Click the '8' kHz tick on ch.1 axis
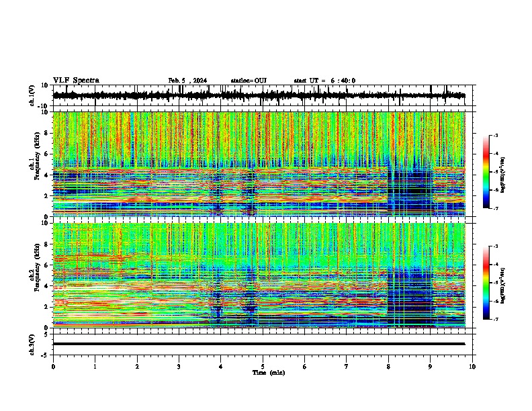This screenshot has height=411, width=532. click(46, 133)
